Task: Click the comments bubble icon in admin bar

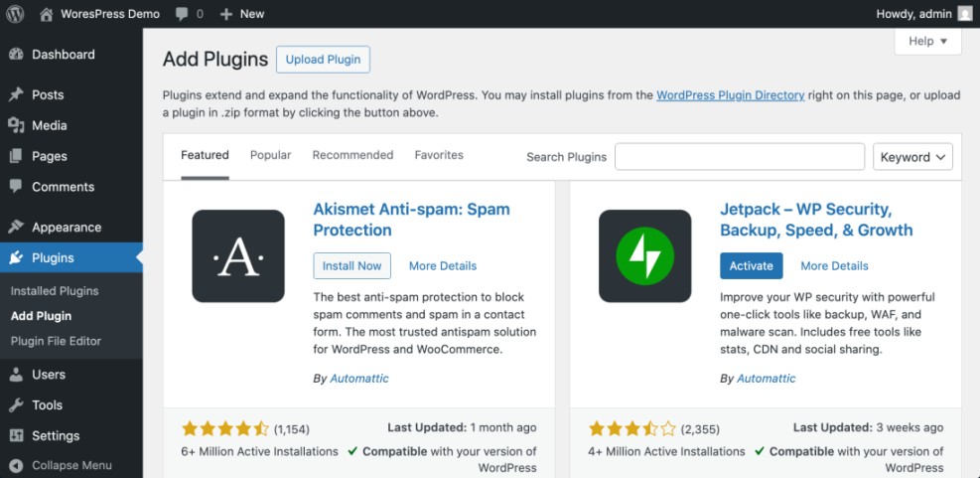Action: [x=181, y=14]
